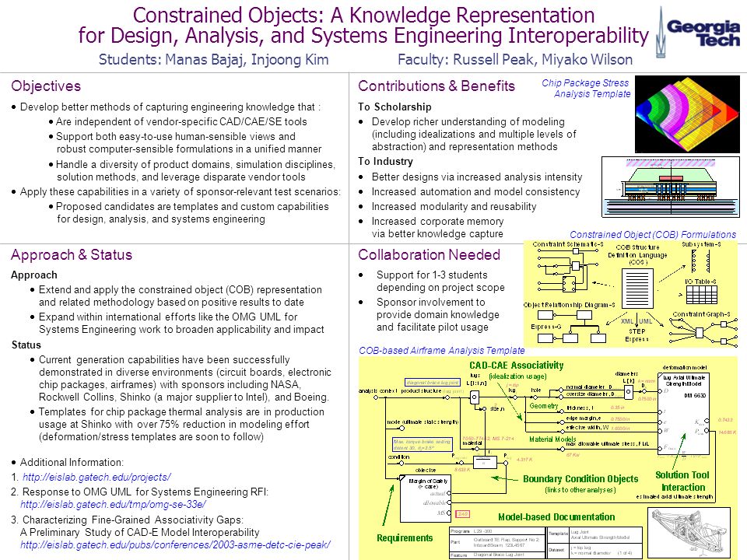Screen dimensions: 747x560
Task: Click the 'Increased modularity and reusability' bullet
Action: point(454,207)
